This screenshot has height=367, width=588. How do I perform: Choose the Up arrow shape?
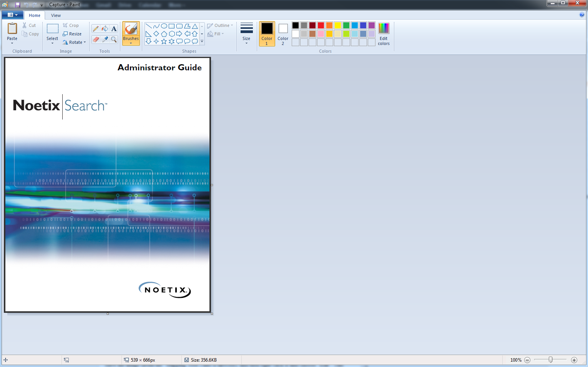tap(195, 34)
